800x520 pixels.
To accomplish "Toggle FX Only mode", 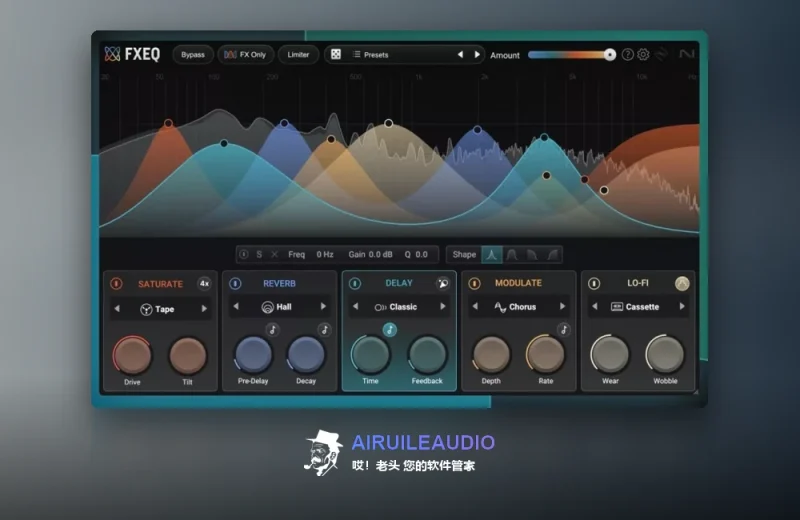I will tap(245, 55).
